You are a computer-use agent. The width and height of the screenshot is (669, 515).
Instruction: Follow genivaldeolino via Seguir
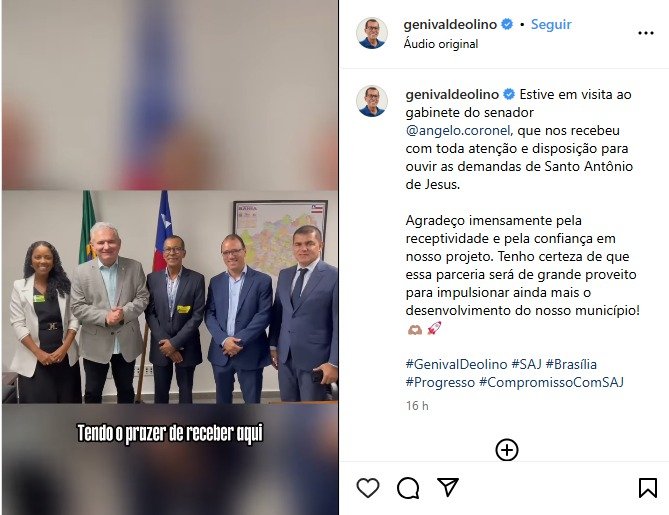point(551,24)
